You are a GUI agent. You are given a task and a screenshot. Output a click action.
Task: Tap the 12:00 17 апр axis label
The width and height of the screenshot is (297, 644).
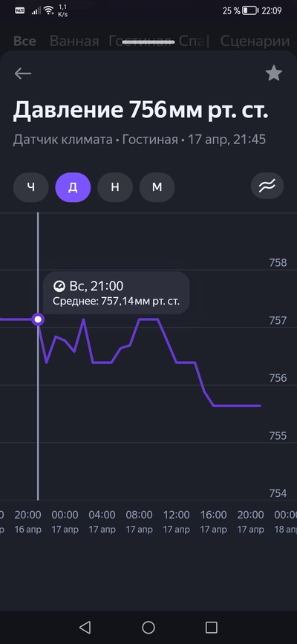coord(176,522)
